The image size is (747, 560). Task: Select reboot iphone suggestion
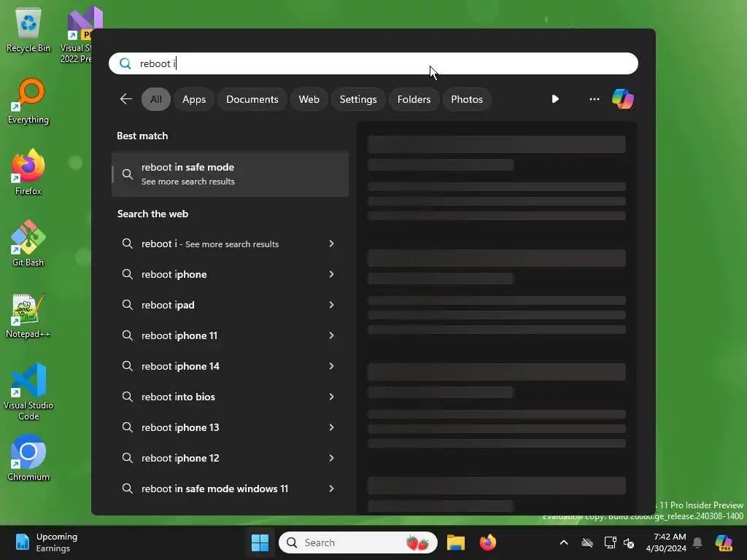point(230,274)
